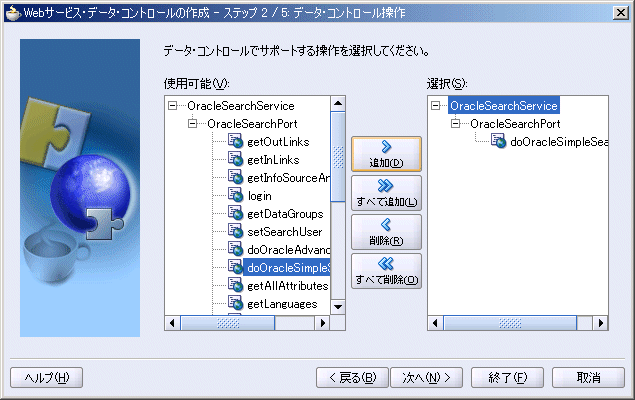This screenshot has width=635, height=400.
Task: Click the getOutLinks operation icon
Action: pos(235,141)
